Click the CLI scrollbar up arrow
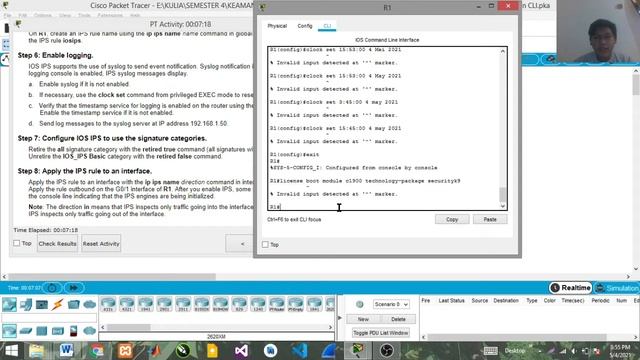This screenshot has width=640, height=360. pos(503,51)
